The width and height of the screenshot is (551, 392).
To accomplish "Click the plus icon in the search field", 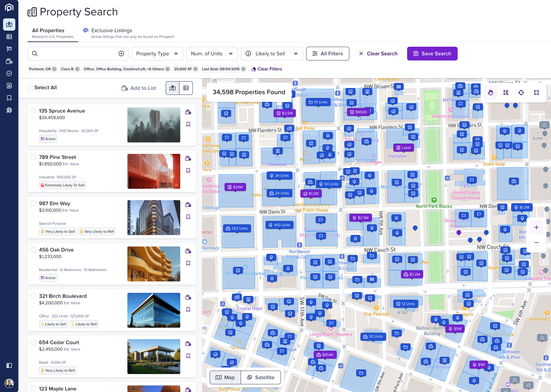I will [x=121, y=54].
